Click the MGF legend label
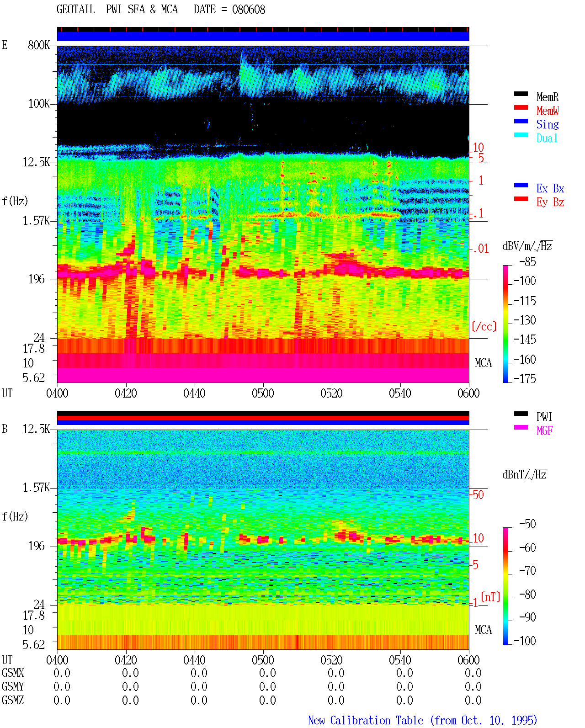Image resolution: width=585 pixels, height=728 pixels. tap(545, 430)
